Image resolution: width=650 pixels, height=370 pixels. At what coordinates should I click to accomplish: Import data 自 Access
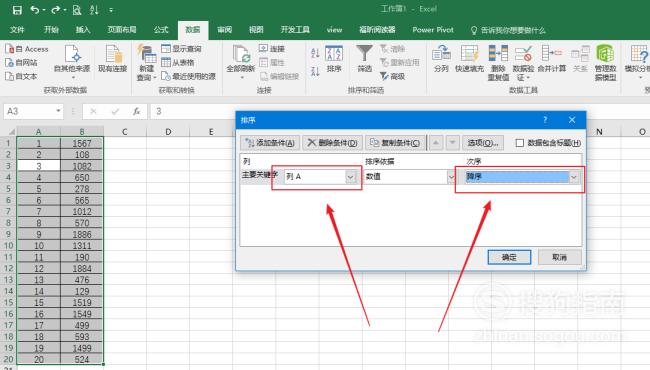[x=27, y=49]
